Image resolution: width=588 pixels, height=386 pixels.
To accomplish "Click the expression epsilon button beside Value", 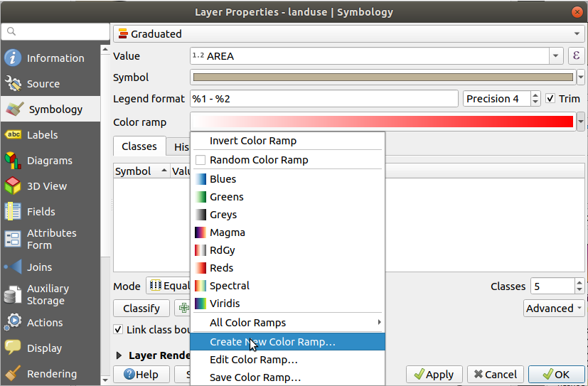I will pos(577,56).
